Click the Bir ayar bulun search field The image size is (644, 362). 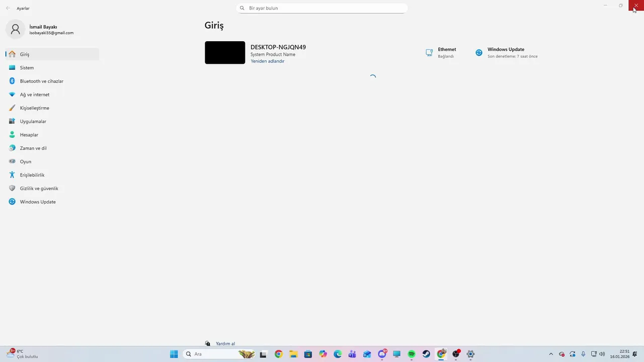322,8
